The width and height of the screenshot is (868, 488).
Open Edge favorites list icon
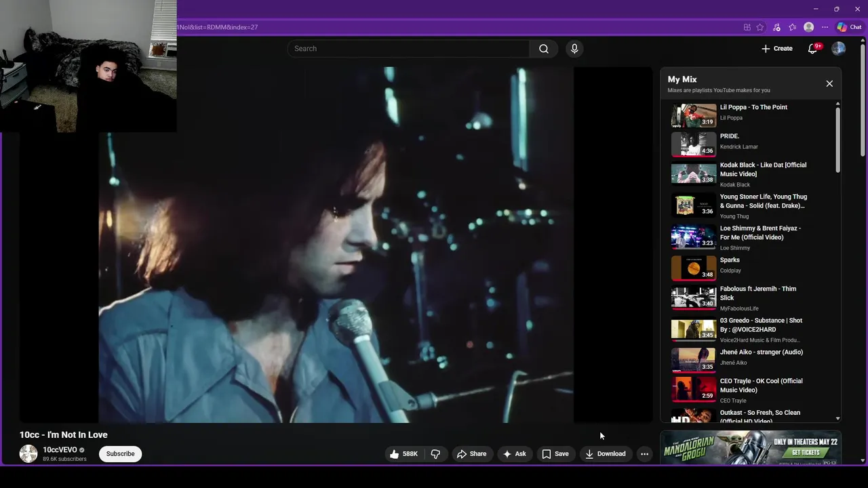(x=793, y=27)
